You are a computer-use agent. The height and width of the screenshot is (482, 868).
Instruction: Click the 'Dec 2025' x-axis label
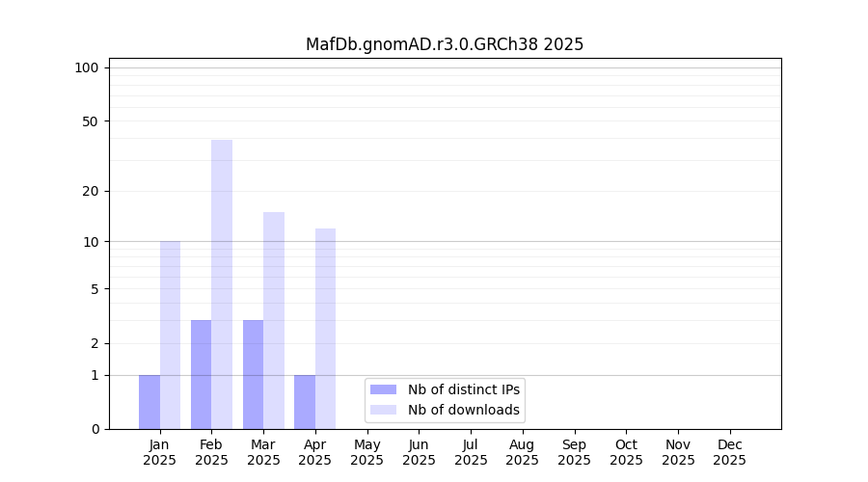point(729,452)
